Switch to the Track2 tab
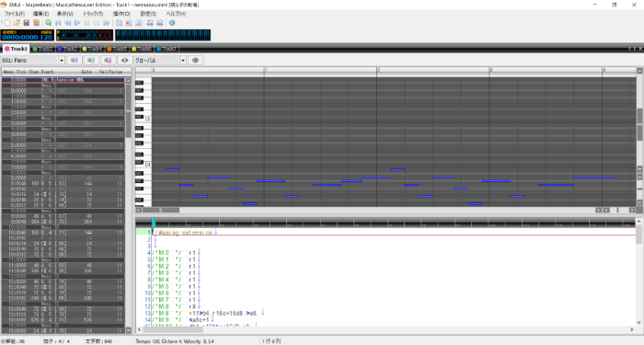This screenshot has height=345, width=644. [x=42, y=49]
